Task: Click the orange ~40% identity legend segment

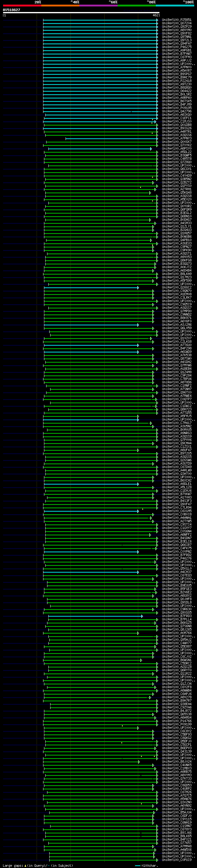Action: [60, 6]
